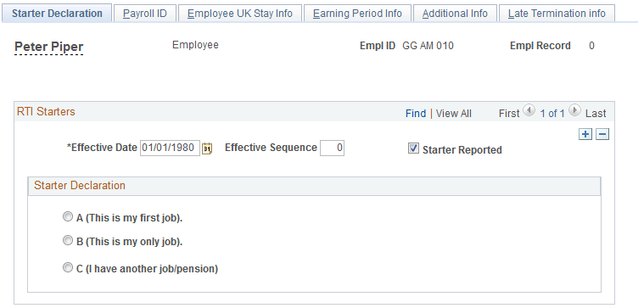Select option B This is my only job
The height and width of the screenshot is (308, 644).
coord(67,241)
